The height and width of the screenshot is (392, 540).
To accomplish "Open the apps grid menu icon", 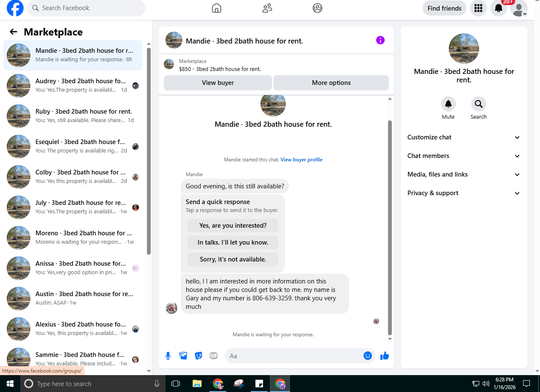I will tap(478, 8).
